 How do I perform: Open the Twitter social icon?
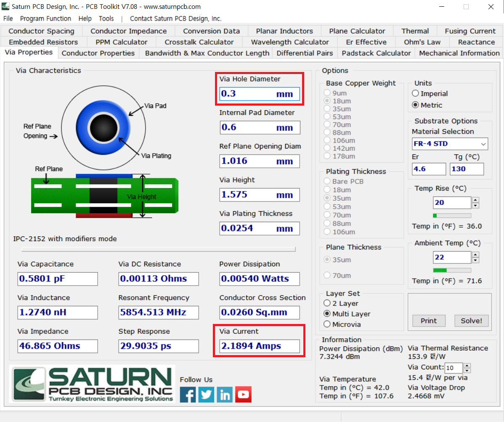pyautogui.click(x=207, y=394)
